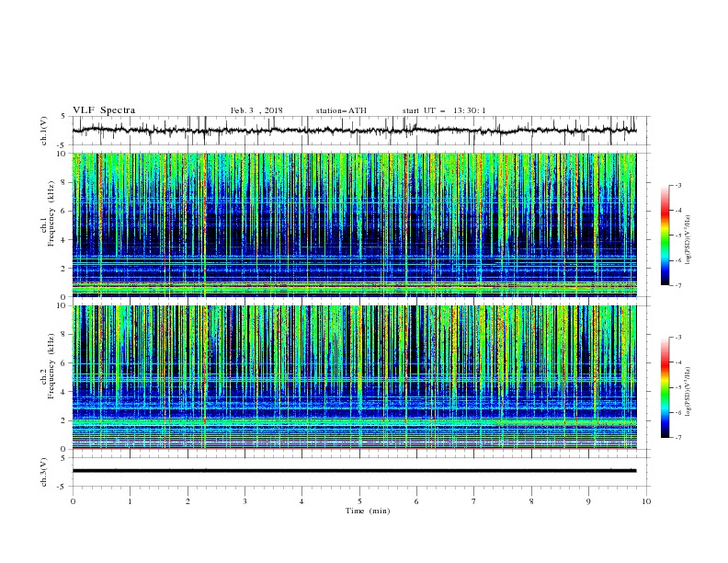This screenshot has width=728, height=563.
Task: Click the "ch.3(V)" waveform axis label
Action: (x=44, y=472)
